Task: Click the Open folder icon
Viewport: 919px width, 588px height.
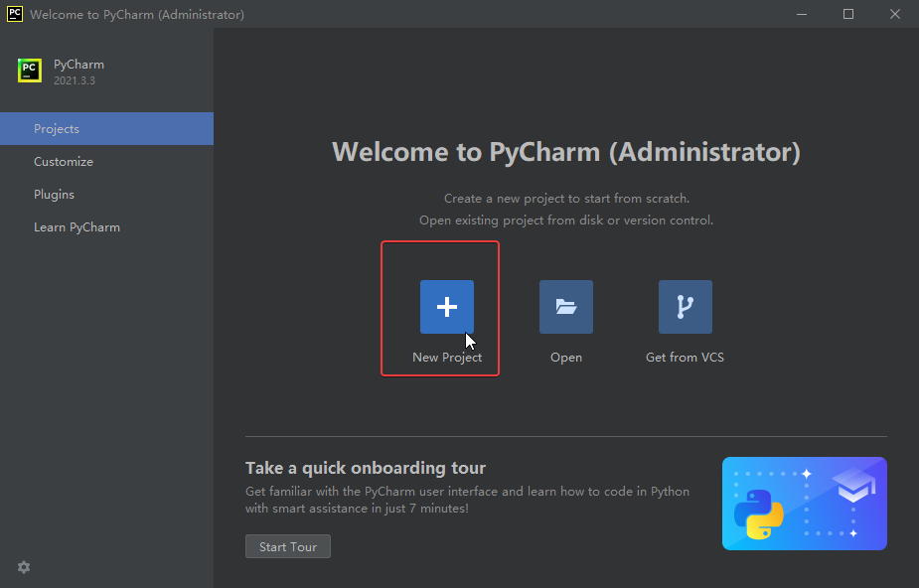Action: point(566,307)
